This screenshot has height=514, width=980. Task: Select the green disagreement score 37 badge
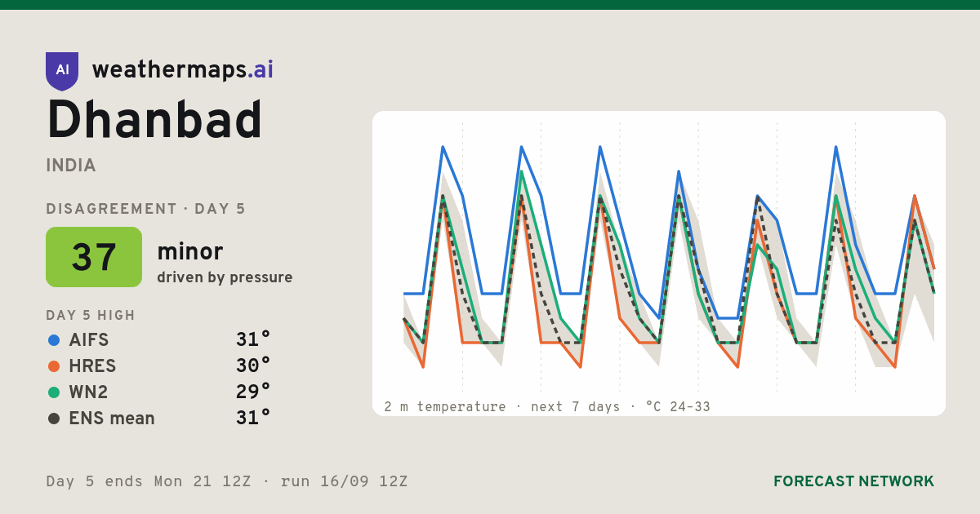[x=94, y=257]
